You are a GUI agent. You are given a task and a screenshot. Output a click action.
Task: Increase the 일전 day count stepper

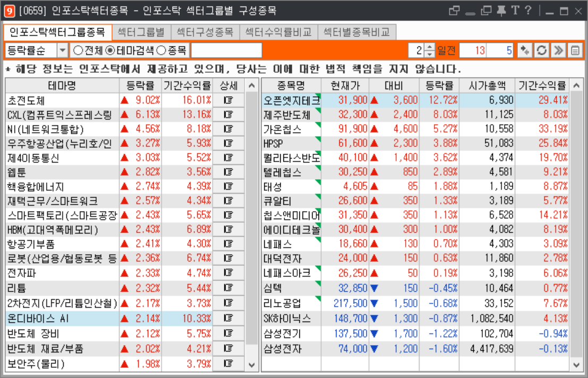point(430,47)
